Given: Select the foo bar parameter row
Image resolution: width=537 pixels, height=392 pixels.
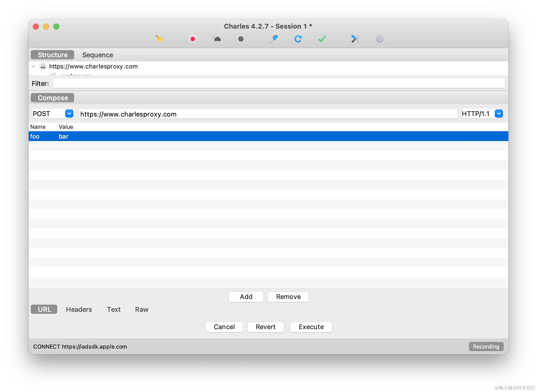Looking at the screenshot, I should (x=268, y=136).
